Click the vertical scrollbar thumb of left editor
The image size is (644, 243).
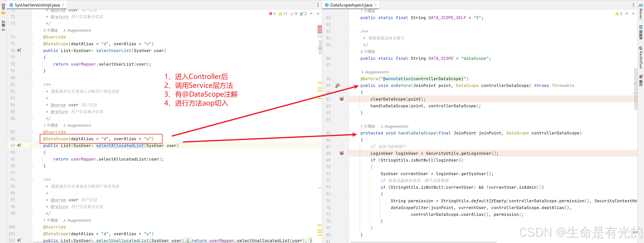click(x=320, y=47)
